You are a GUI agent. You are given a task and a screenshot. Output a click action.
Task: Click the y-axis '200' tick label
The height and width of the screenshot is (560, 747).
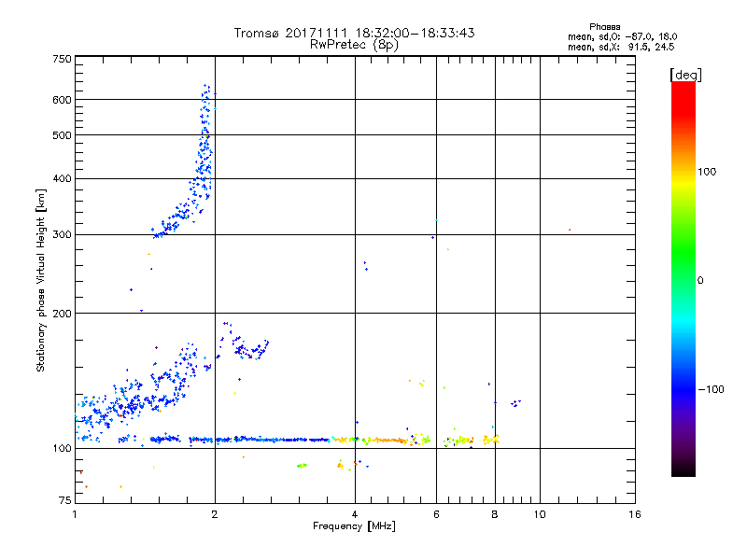[x=62, y=314]
